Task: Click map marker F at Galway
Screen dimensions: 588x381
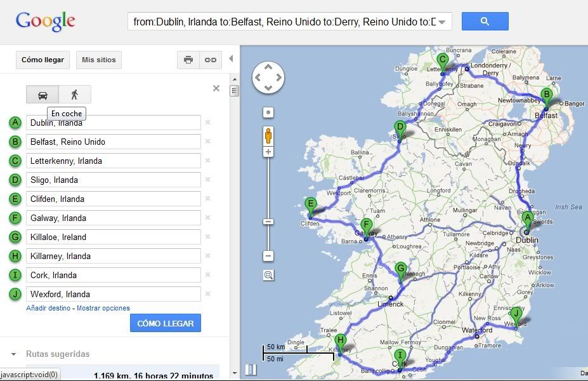Action: (x=367, y=228)
